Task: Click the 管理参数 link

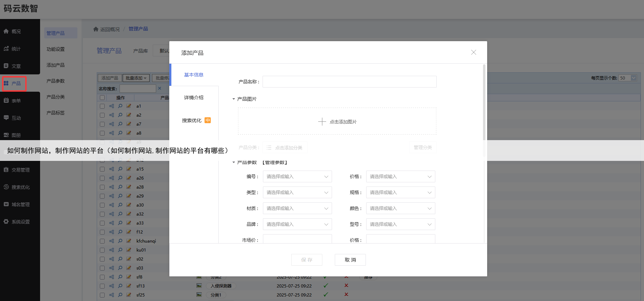Action: click(x=275, y=163)
